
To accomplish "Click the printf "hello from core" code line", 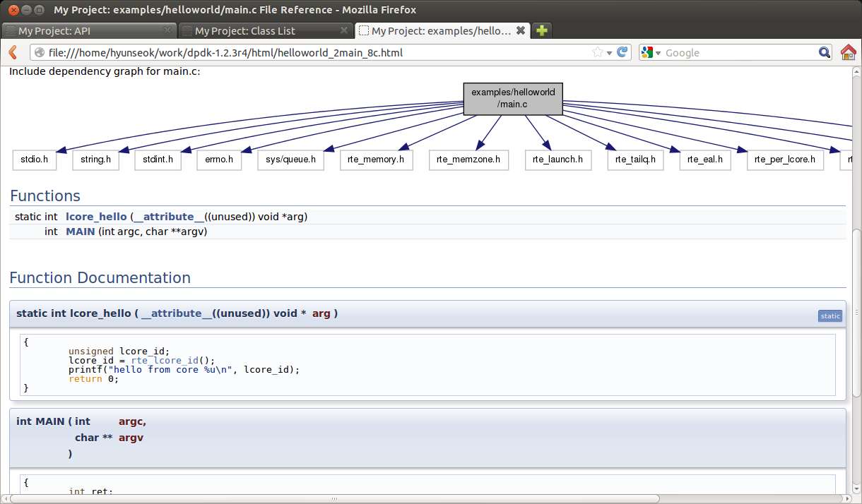I will [x=184, y=369].
